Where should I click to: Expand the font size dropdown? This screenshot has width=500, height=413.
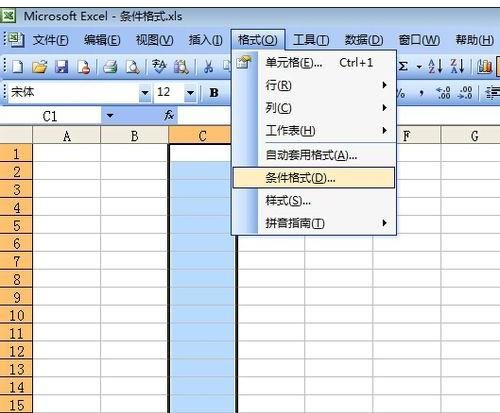[x=190, y=92]
